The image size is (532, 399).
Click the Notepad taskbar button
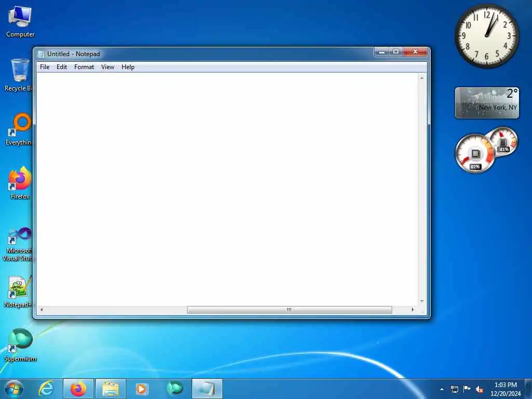click(207, 389)
